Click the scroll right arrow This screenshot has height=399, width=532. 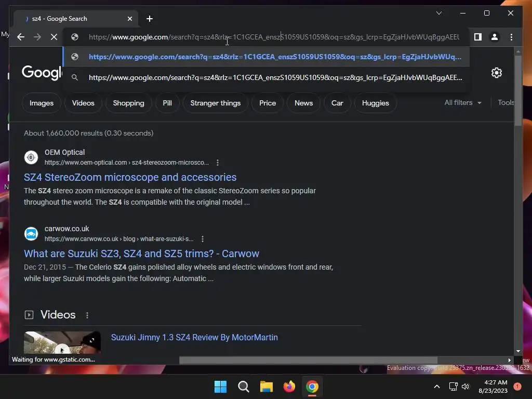click(x=509, y=360)
